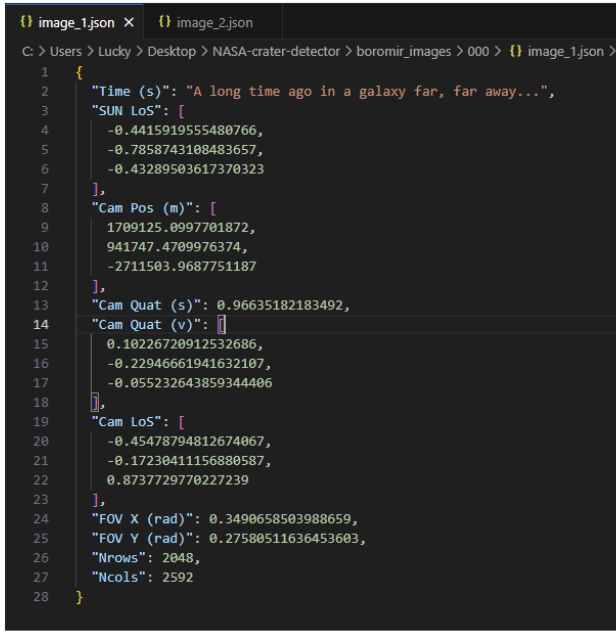616x634 pixels.
Task: Click line number 28 in the gutter
Action: [41, 597]
